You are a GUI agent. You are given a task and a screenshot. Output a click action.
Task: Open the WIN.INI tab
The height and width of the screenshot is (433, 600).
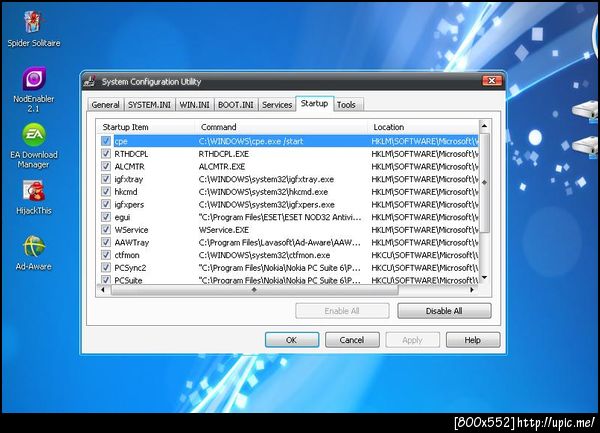pos(194,104)
